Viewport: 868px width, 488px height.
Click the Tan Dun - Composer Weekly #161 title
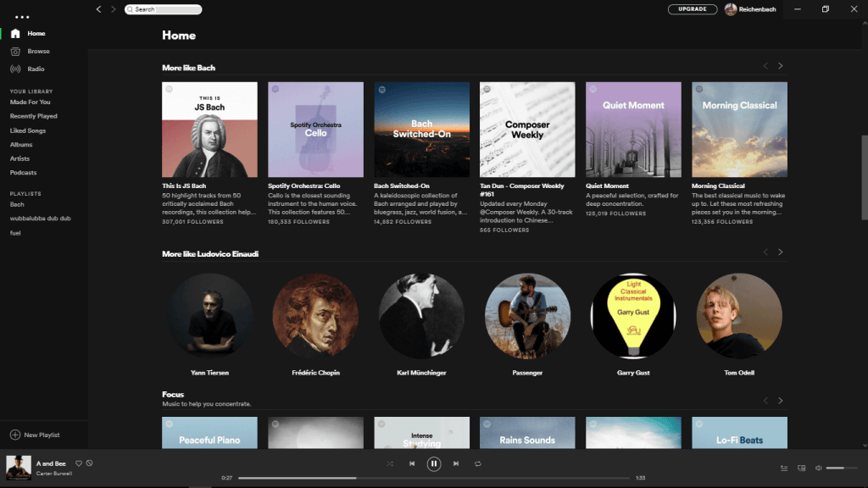522,190
